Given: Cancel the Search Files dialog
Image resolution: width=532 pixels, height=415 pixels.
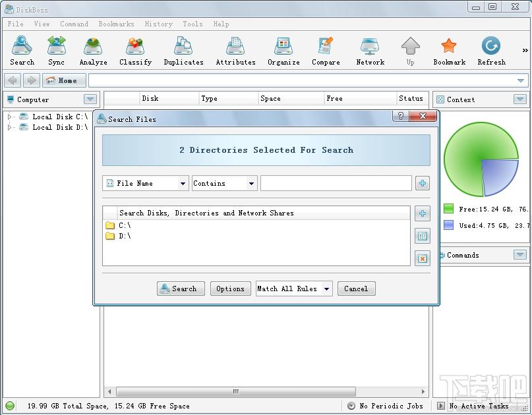Looking at the screenshot, I should click(356, 289).
